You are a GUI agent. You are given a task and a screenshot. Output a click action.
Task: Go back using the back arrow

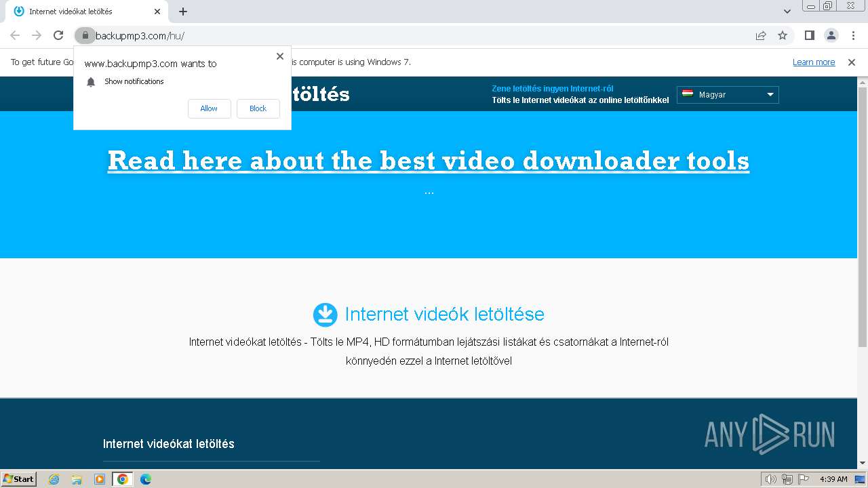[x=15, y=35]
